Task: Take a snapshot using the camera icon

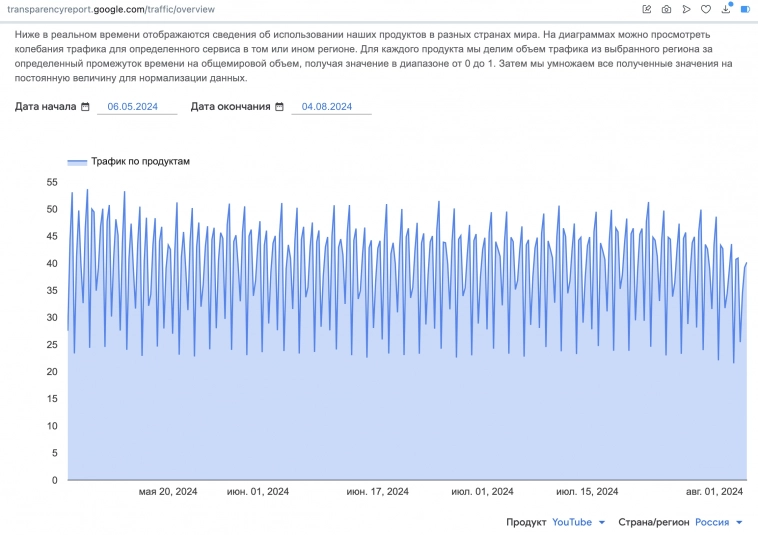Action: coord(666,9)
